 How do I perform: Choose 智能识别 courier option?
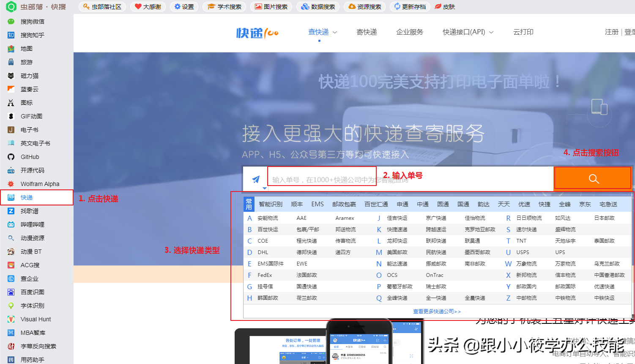271,204
